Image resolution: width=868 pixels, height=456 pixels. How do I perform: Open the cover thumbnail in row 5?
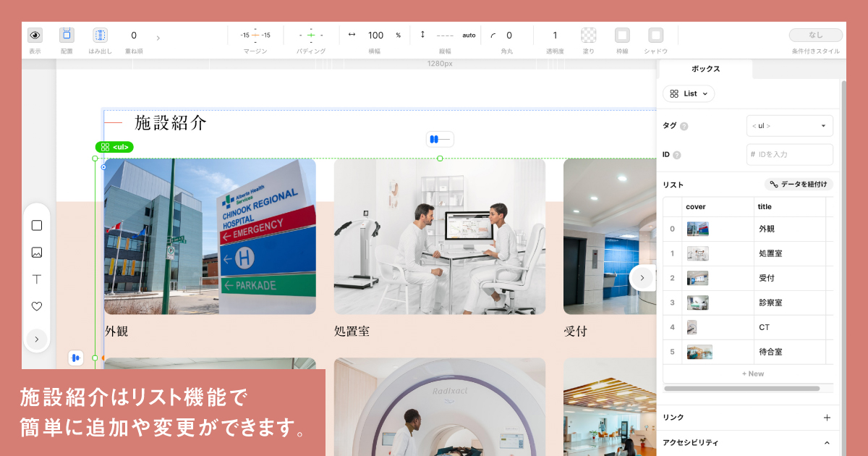click(699, 352)
